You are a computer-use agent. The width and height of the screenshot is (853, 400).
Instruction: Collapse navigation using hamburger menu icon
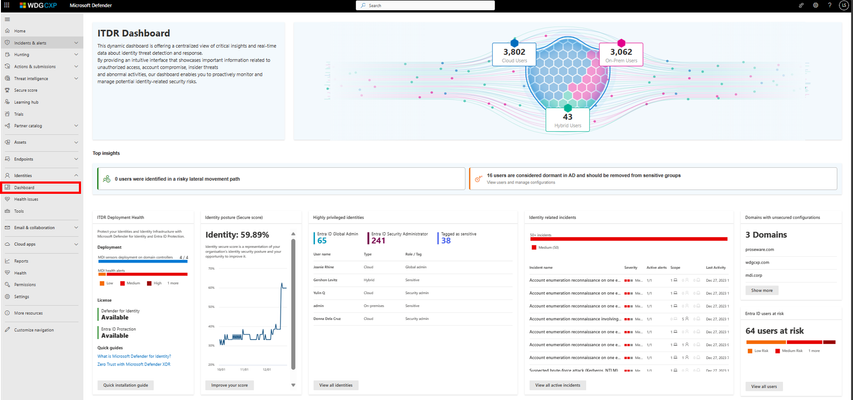click(x=7, y=19)
